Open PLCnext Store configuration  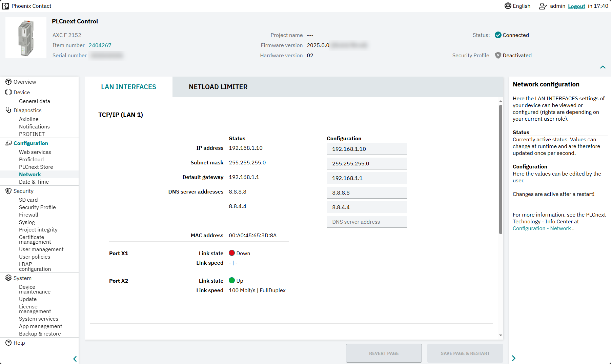36,167
